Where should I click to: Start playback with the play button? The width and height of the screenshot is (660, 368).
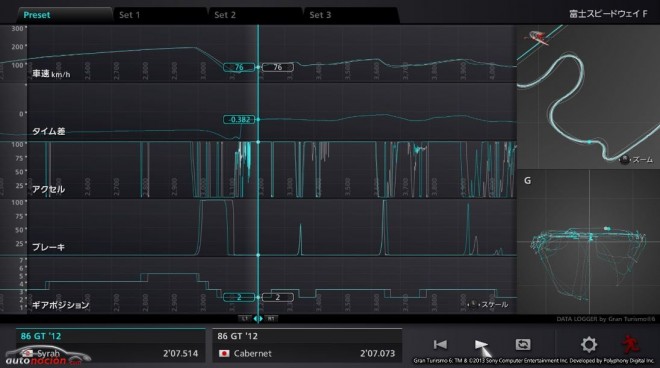[481, 344]
